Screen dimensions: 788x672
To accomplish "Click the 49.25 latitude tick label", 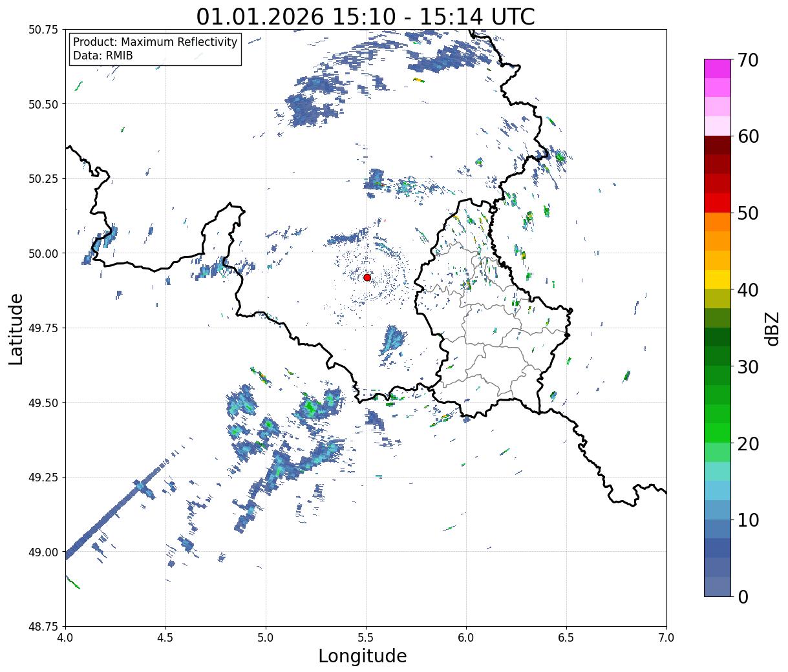I will click(x=43, y=478).
